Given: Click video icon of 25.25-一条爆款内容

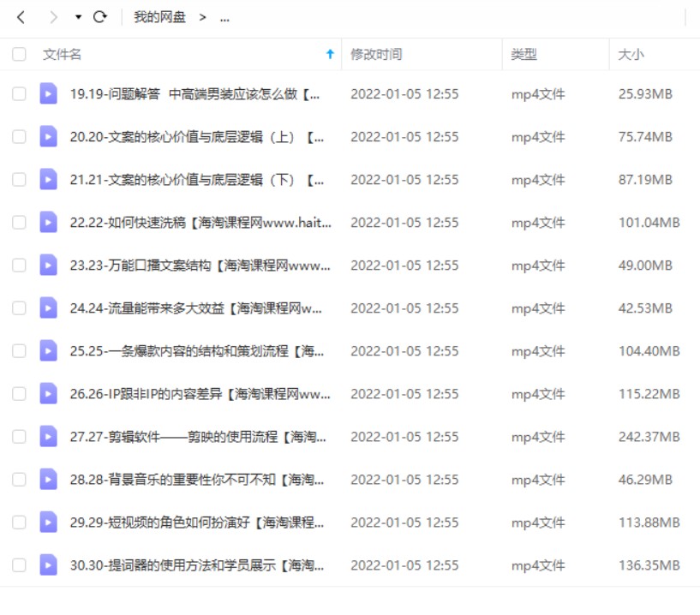Looking at the screenshot, I should 48,351.
